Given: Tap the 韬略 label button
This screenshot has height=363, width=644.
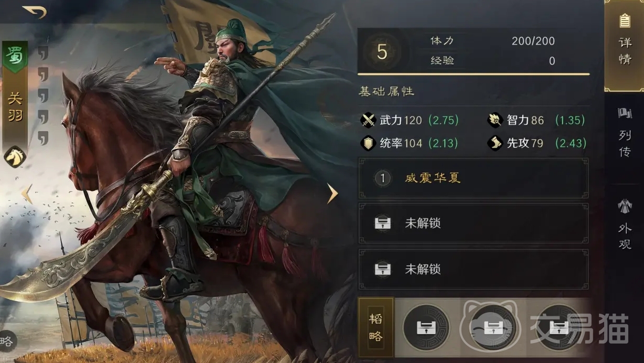Looking at the screenshot, I should coord(375,328).
